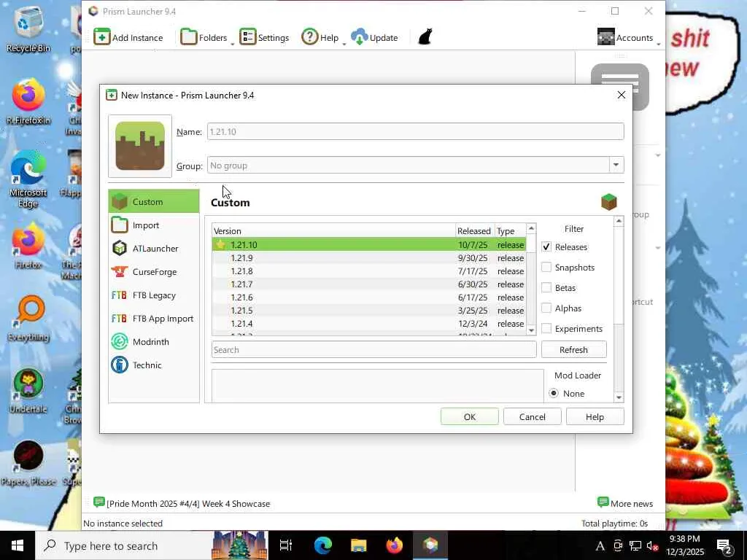
Task: Open the Papers, Please desktop shortcut
Action: 28,463
